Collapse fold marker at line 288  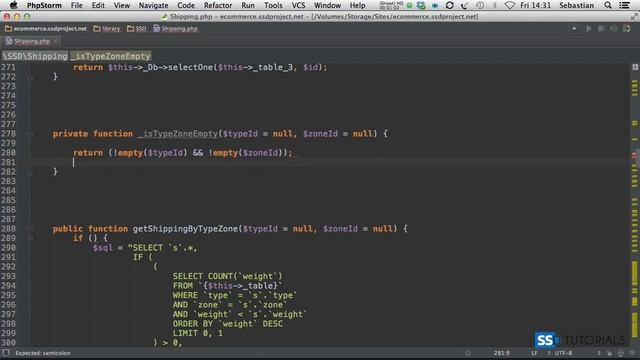pos(30,229)
